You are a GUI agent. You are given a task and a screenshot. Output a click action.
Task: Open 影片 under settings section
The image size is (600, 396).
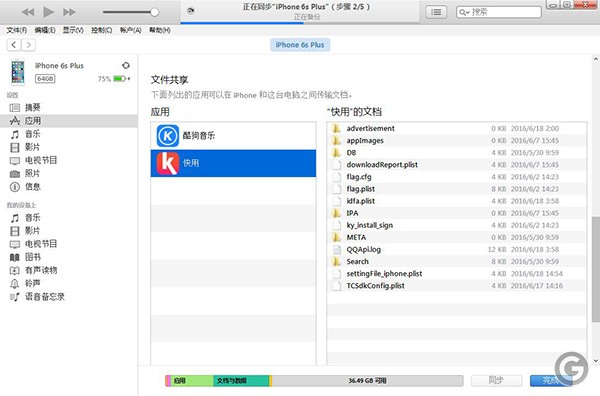[x=69, y=147]
